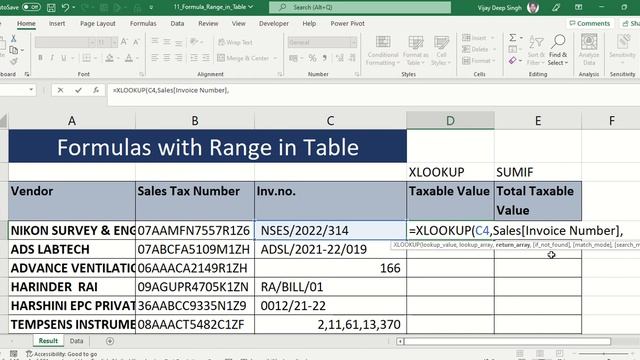Select column A header
Viewport: 640px width, 360px height.
coord(72,120)
